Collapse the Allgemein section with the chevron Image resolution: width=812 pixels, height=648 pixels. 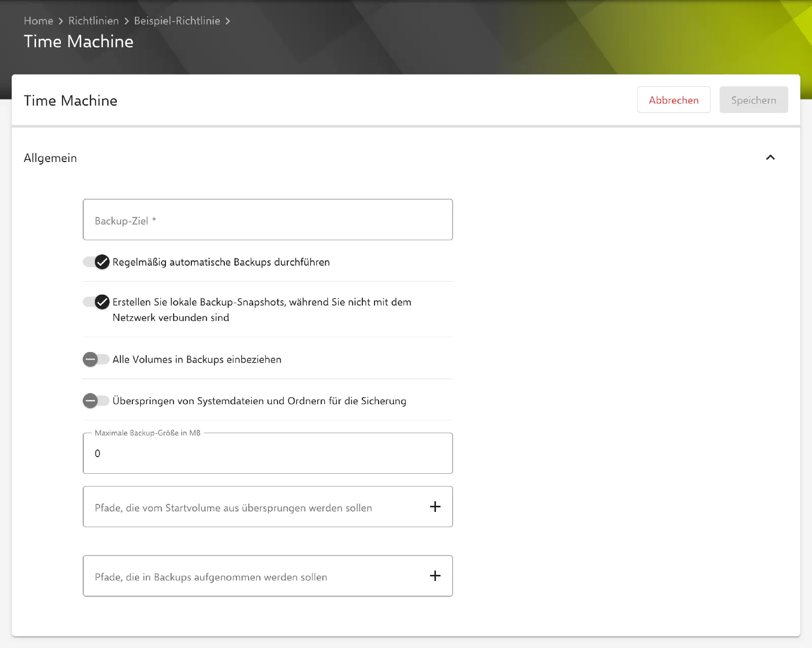pyautogui.click(x=770, y=157)
